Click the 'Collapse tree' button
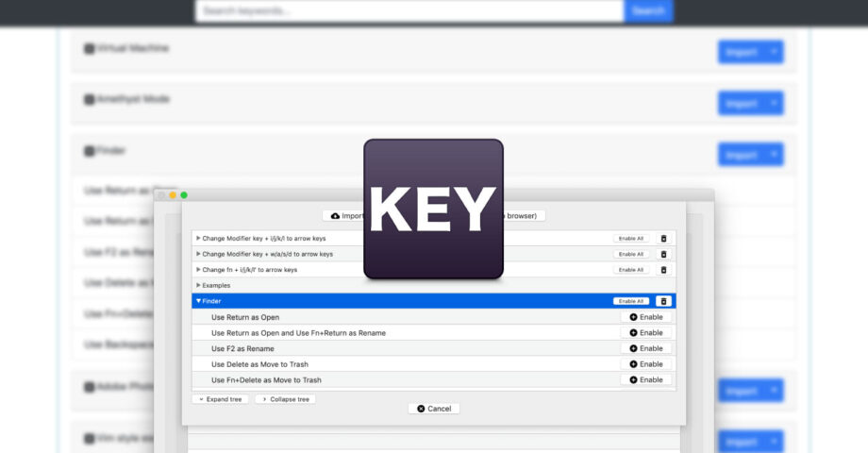 coord(286,399)
